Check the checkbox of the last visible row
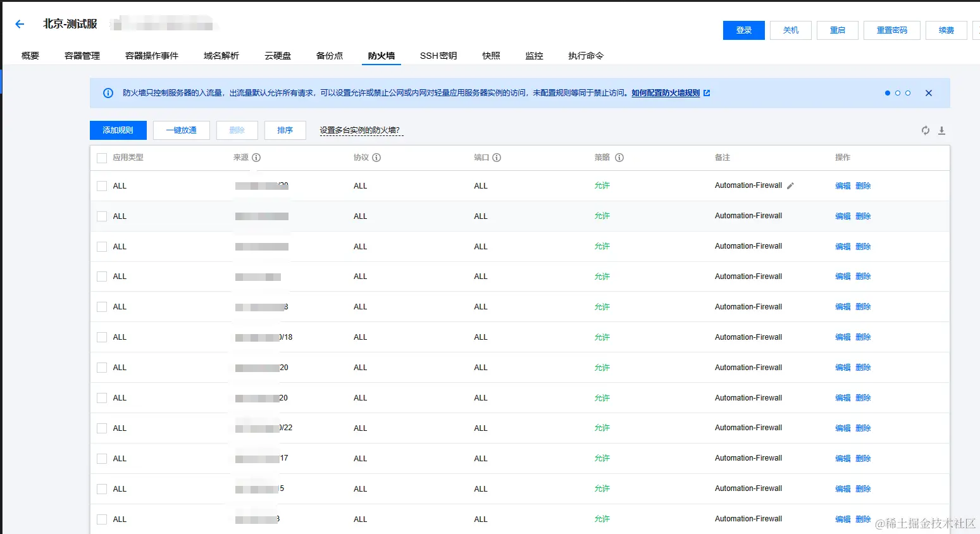The height and width of the screenshot is (534, 980). (102, 519)
